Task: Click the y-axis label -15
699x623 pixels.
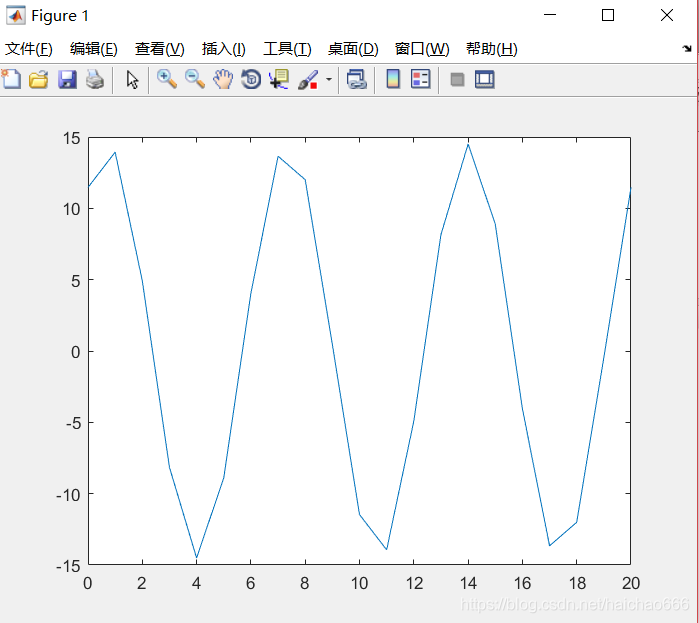Action: pos(68,566)
